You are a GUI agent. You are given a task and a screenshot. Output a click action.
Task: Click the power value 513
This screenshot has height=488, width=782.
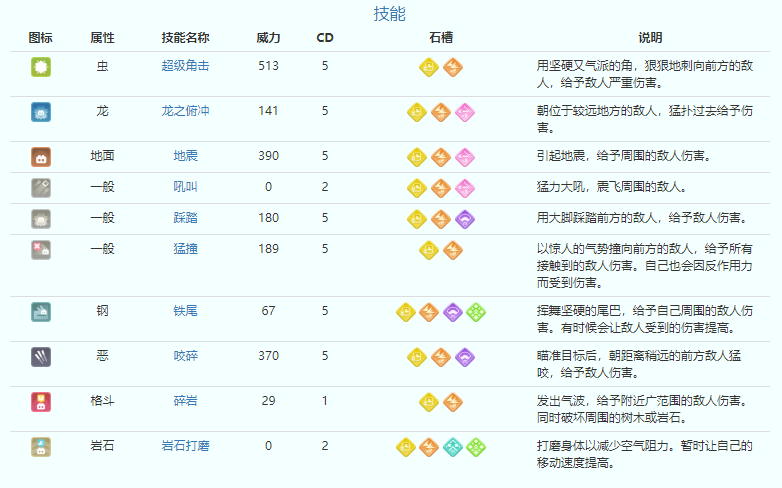[268, 66]
